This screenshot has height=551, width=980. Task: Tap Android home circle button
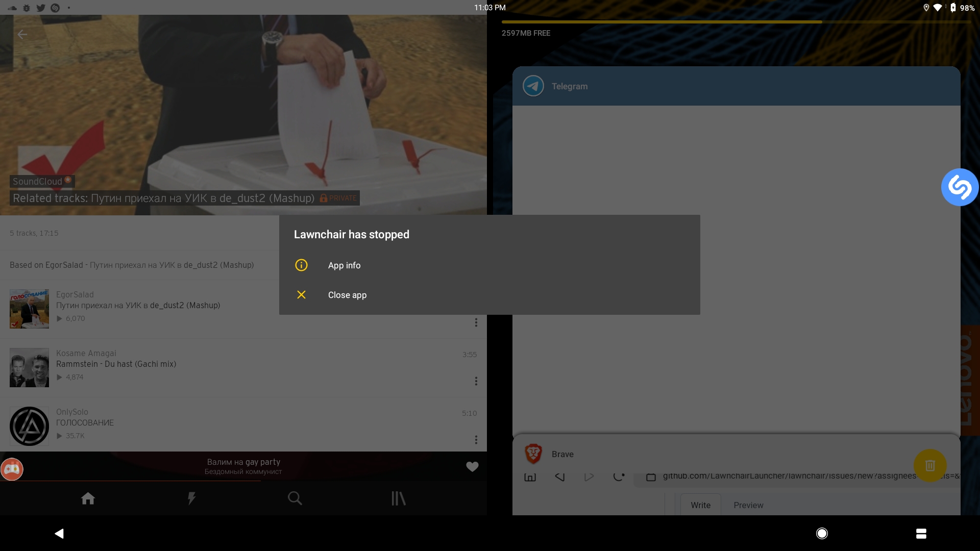click(x=822, y=534)
